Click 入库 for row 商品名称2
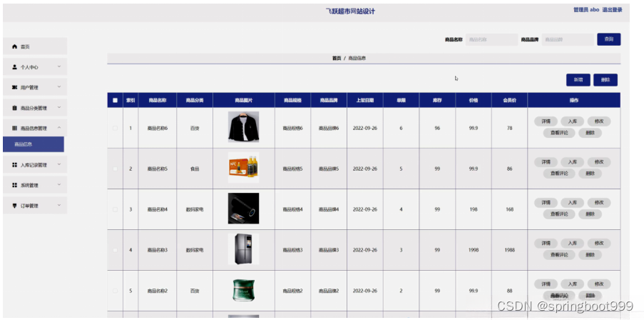 [x=572, y=284]
